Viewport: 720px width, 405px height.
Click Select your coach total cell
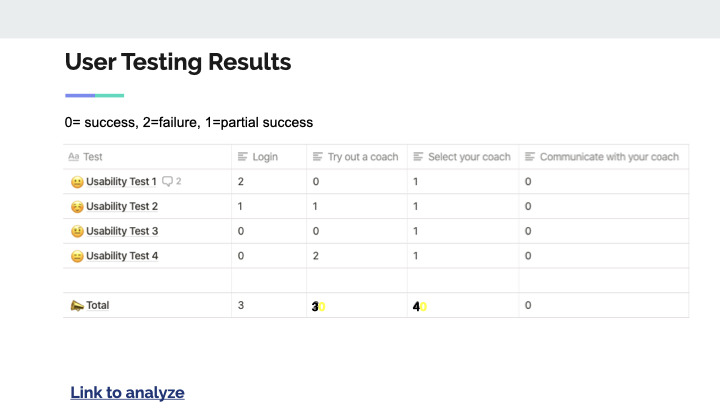click(x=463, y=305)
